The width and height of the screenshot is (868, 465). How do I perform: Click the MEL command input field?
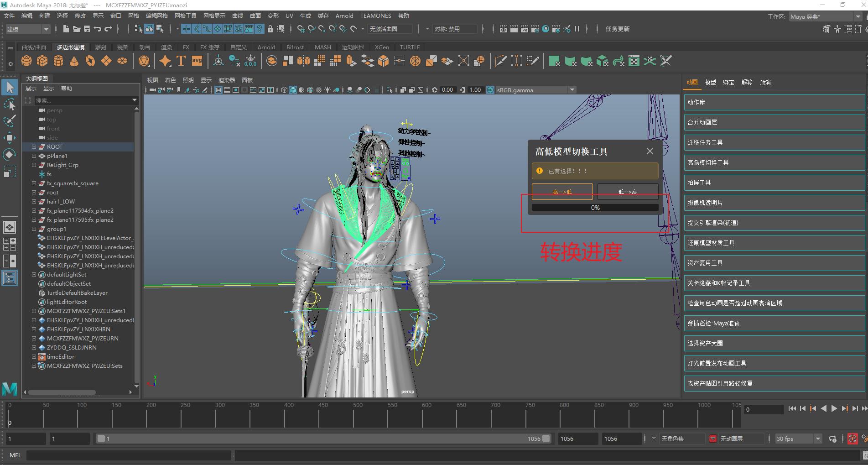point(129,455)
